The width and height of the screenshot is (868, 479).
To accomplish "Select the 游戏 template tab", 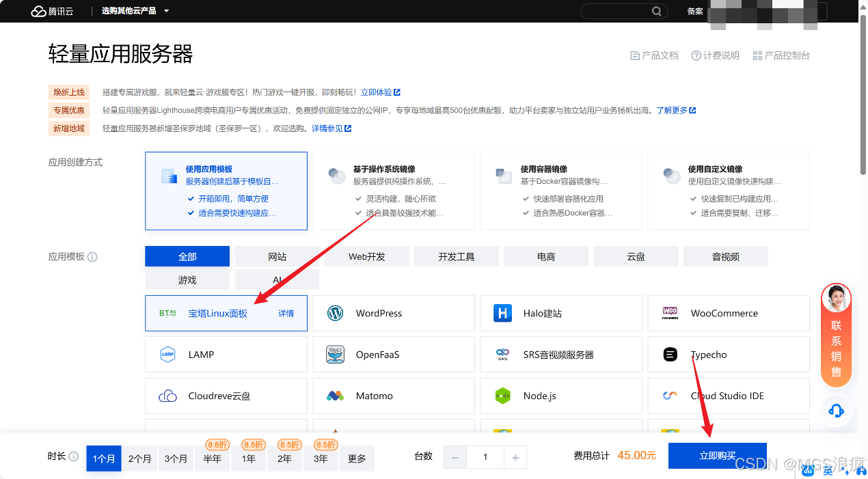I will (x=187, y=279).
